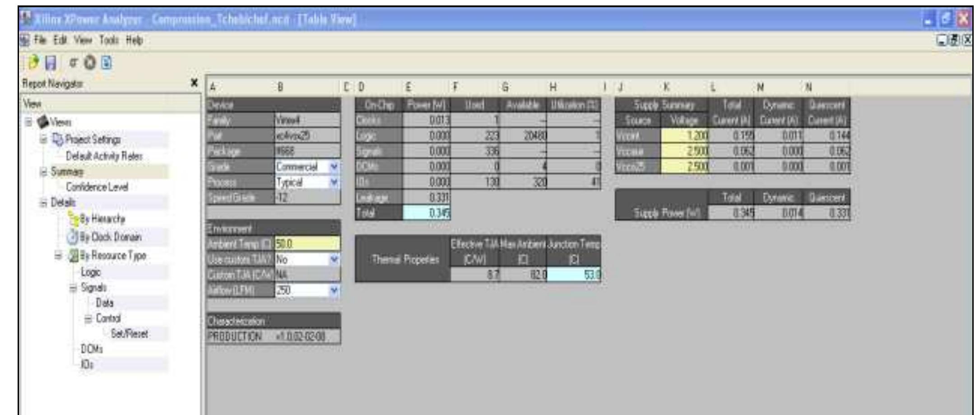Open the Help menu
Viewport: 980px width, 415px height.
coord(134,40)
